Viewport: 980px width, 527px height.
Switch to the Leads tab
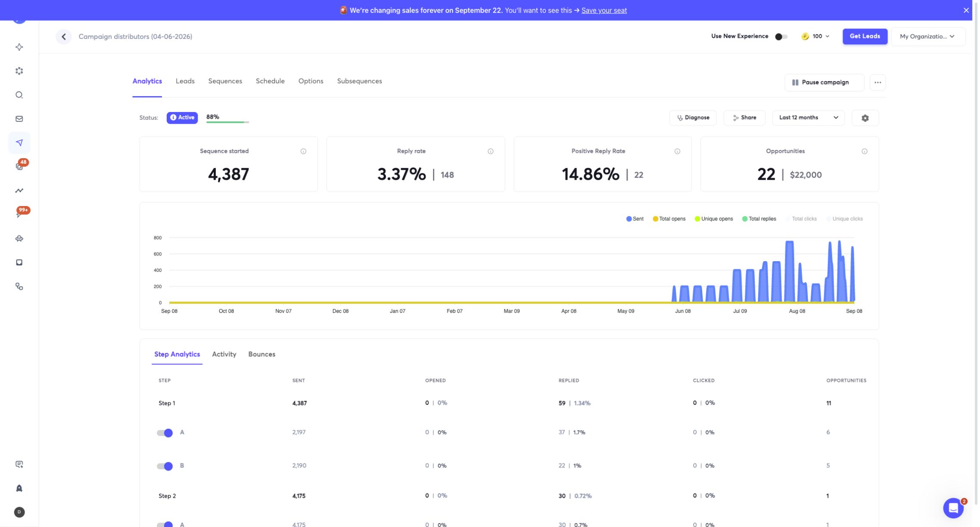(185, 81)
